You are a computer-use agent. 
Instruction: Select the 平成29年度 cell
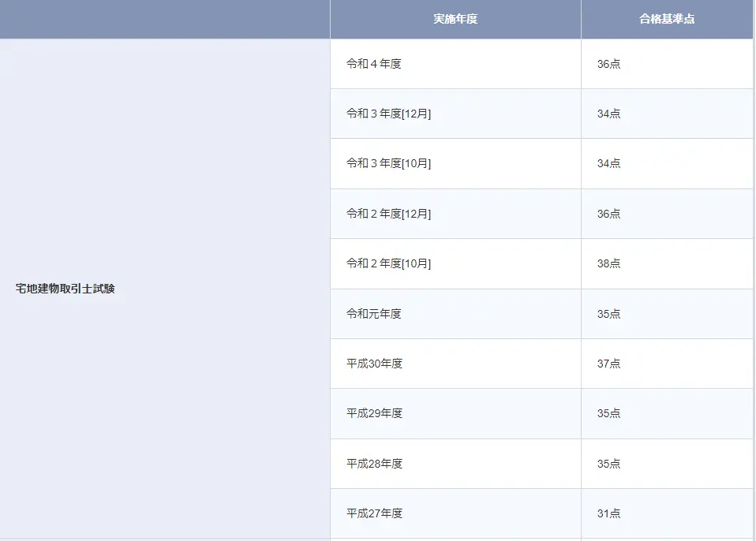pyautogui.click(x=455, y=413)
